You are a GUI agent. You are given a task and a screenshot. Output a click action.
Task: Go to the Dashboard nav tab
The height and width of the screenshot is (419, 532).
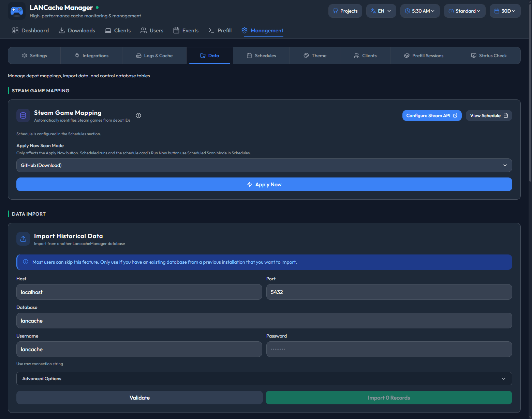30,30
